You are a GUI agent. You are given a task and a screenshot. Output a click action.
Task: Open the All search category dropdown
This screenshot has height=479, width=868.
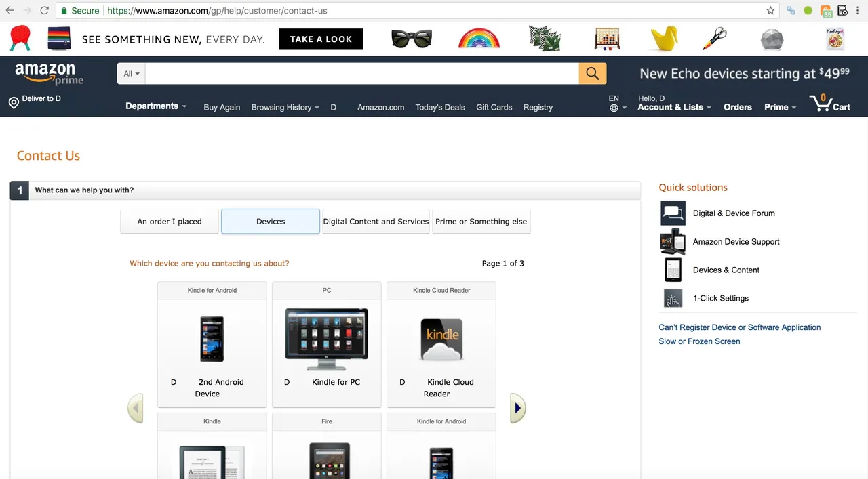[132, 74]
